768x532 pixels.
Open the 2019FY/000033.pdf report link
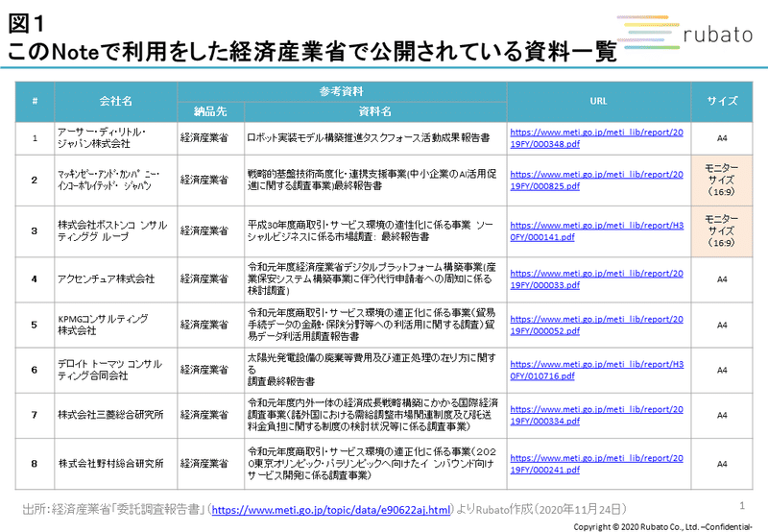click(596, 279)
